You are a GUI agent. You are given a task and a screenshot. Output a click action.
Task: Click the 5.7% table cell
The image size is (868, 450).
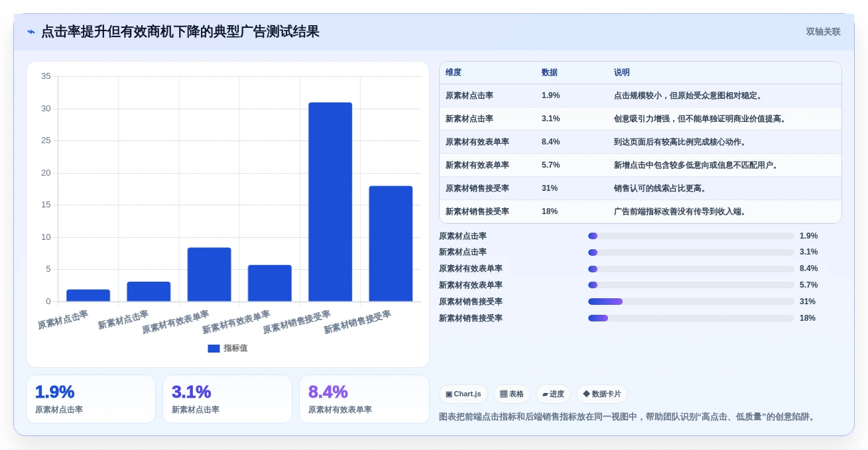pos(550,165)
